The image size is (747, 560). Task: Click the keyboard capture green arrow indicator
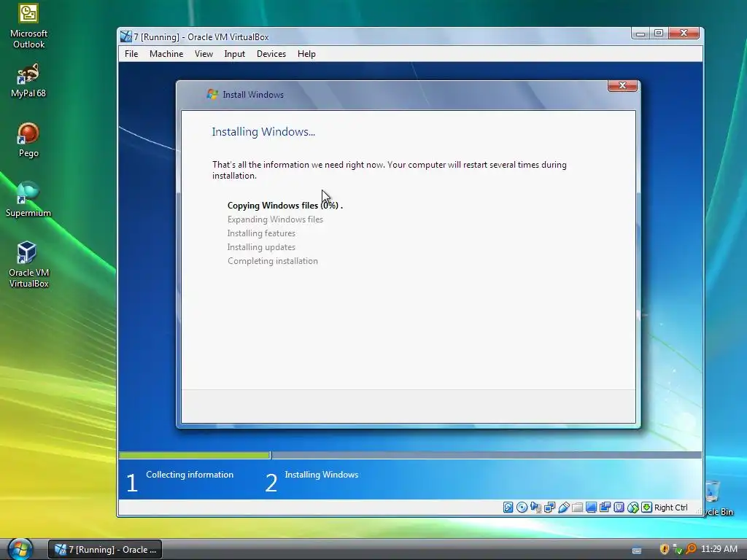646,507
